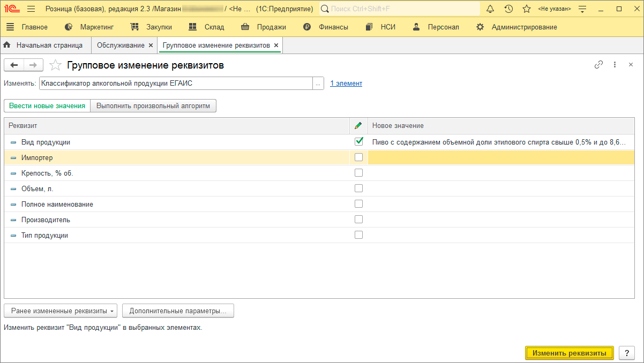Open the 1C main menu hamburger icon
This screenshot has width=644, height=363.
coord(31,9)
